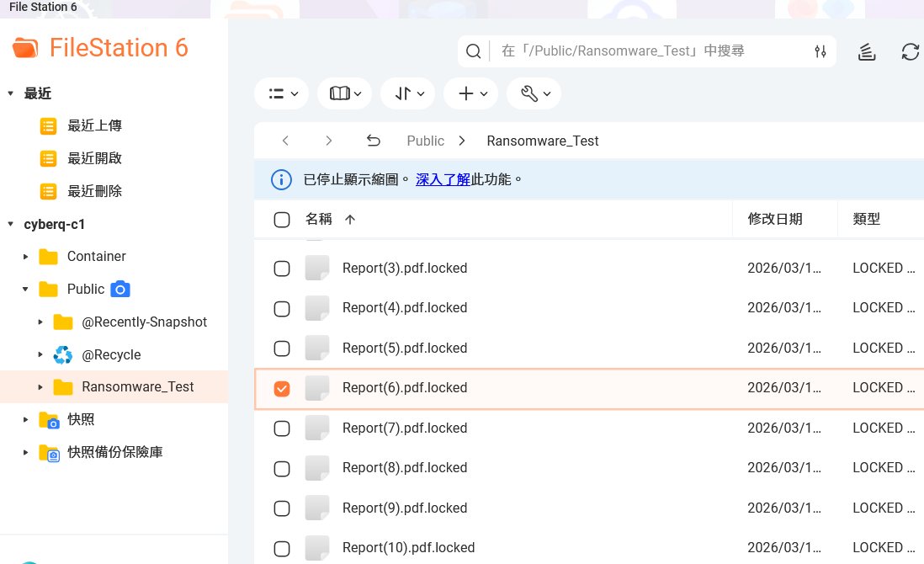Click the refresh icon
Viewport: 924px width, 564px height.
910,51
